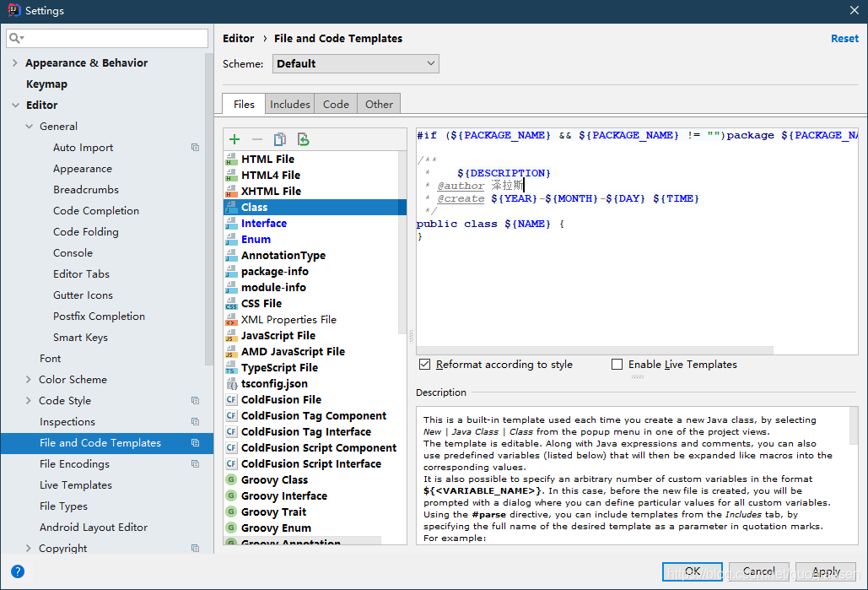Click the minus Remove Template icon
This screenshot has height=590, width=868.
[x=256, y=139]
